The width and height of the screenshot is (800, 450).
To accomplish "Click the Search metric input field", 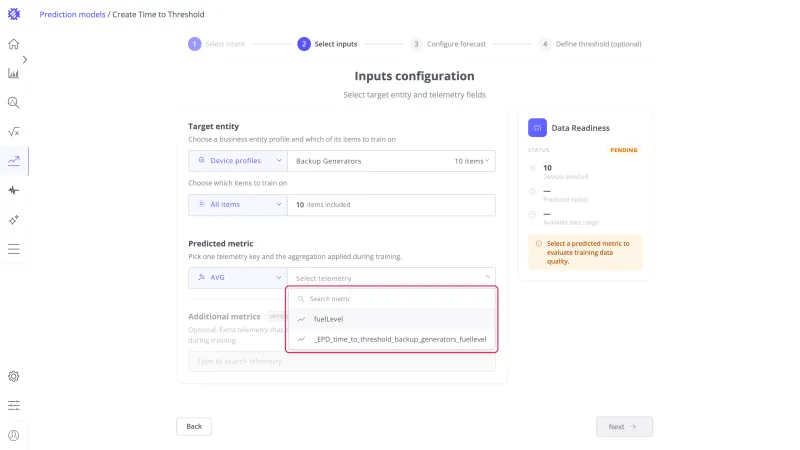I will tap(392, 299).
